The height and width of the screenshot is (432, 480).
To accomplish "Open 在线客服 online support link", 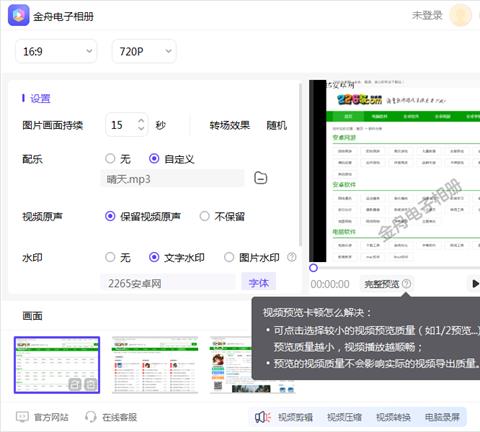I will point(119,417).
